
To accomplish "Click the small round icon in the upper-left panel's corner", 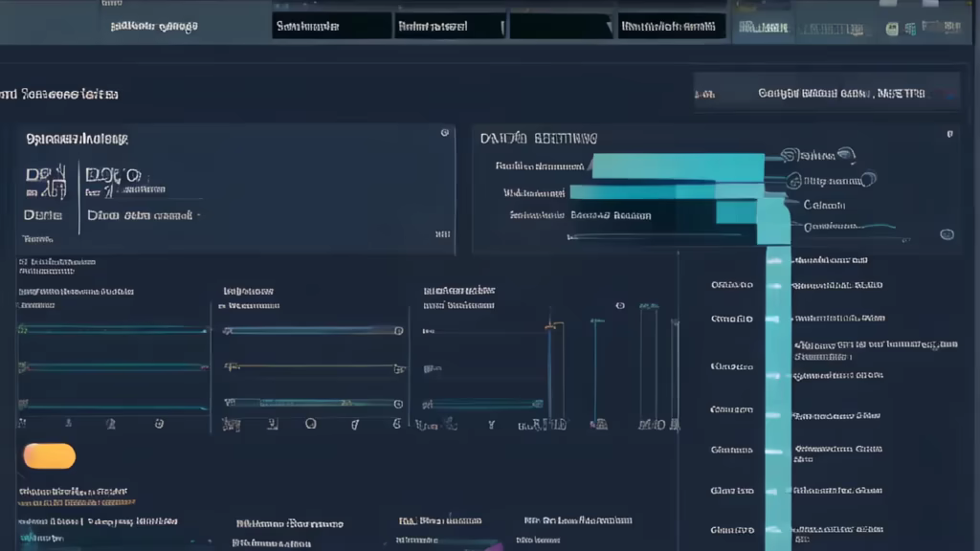I will tap(444, 134).
